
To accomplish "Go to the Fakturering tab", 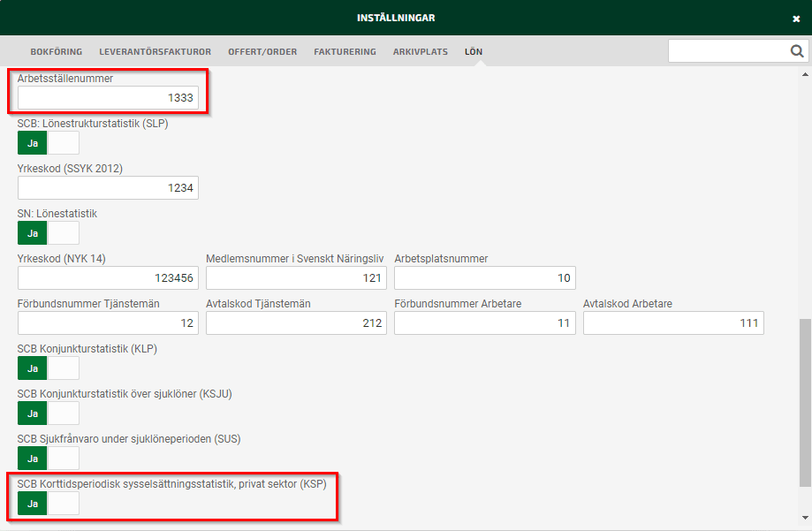I will (345, 52).
